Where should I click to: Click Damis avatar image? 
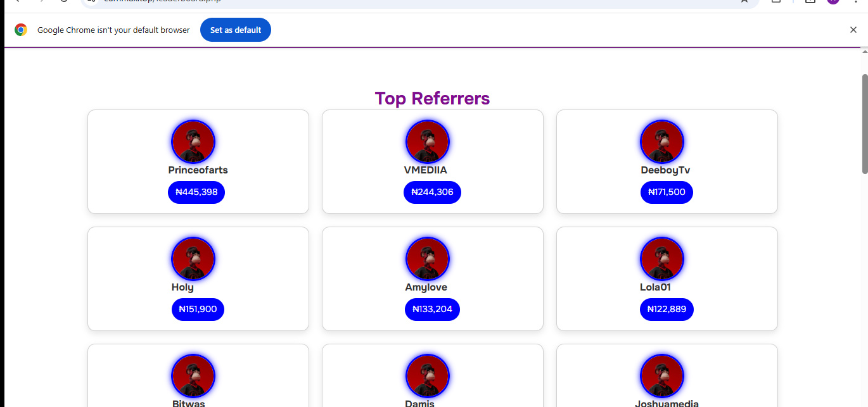428,376
